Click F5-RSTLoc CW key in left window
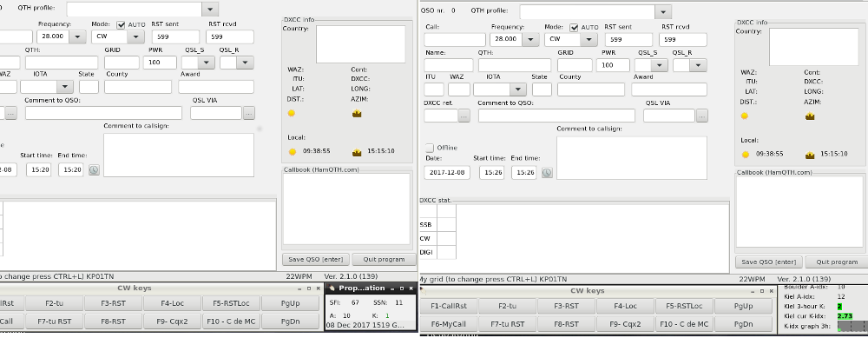This screenshot has width=868, height=338. click(232, 303)
